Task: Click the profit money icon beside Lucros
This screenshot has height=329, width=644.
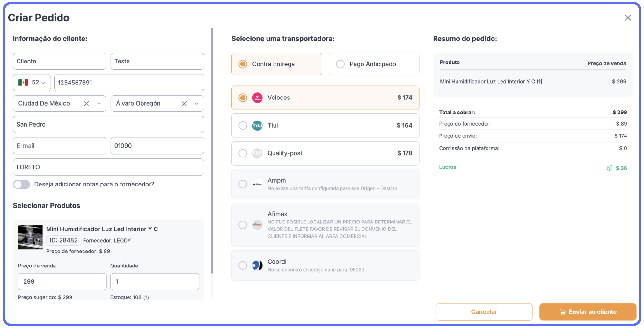Action: 609,168
